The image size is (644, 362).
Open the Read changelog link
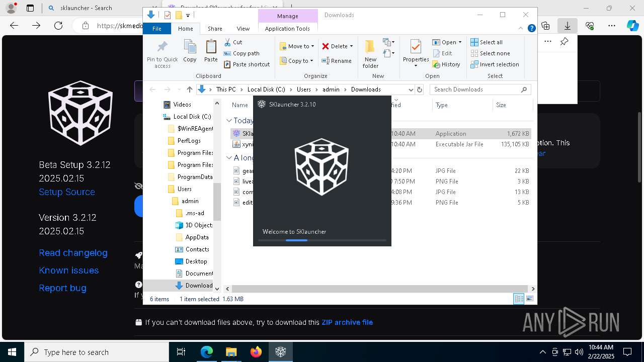[x=73, y=253]
